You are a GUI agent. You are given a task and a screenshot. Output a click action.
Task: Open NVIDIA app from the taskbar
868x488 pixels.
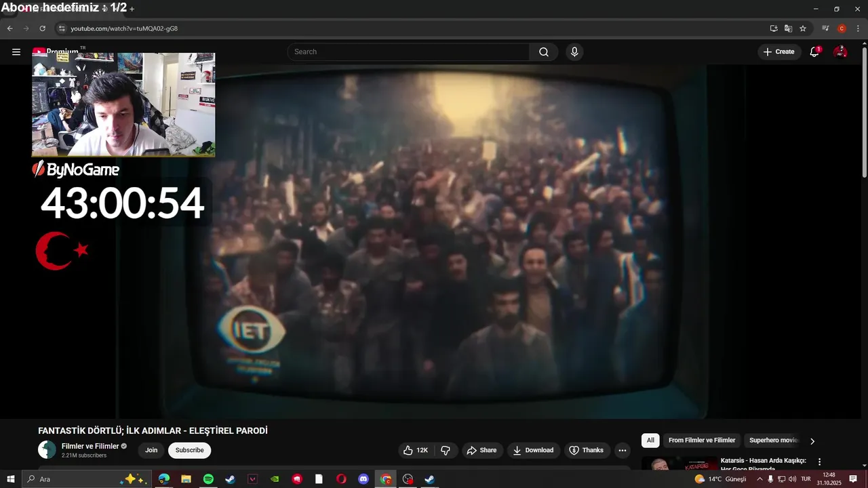275,479
